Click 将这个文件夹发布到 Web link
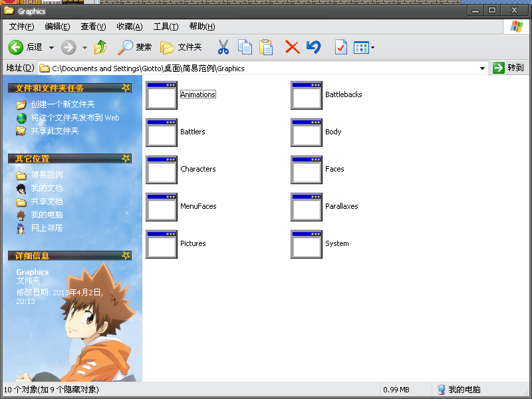Image resolution: width=532 pixels, height=399 pixels. 75,118
